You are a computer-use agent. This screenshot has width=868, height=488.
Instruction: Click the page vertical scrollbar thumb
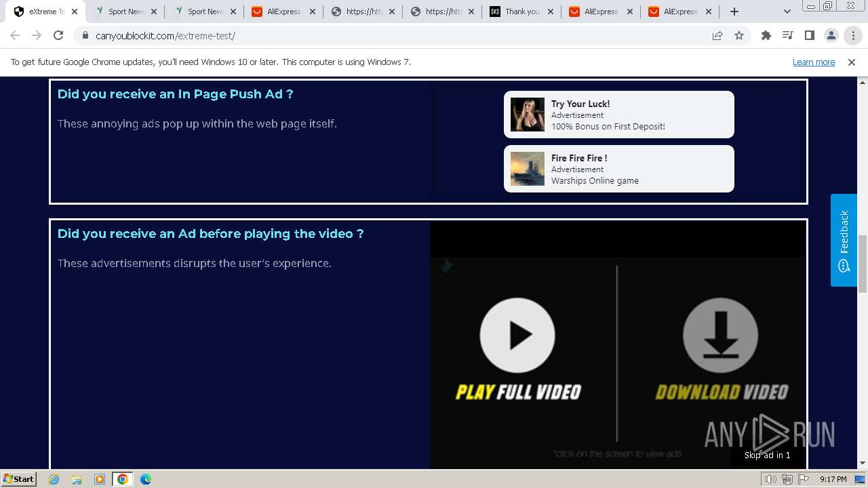(863, 264)
